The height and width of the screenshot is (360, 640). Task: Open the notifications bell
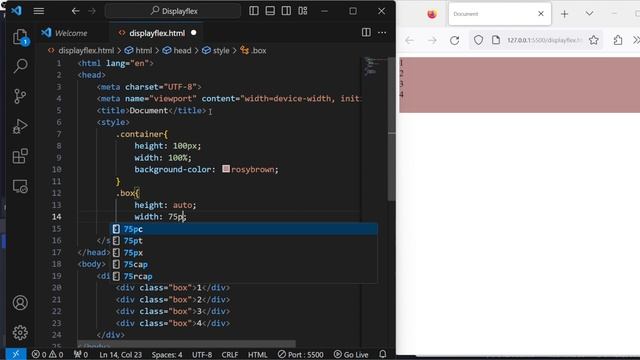pyautogui.click(x=382, y=354)
